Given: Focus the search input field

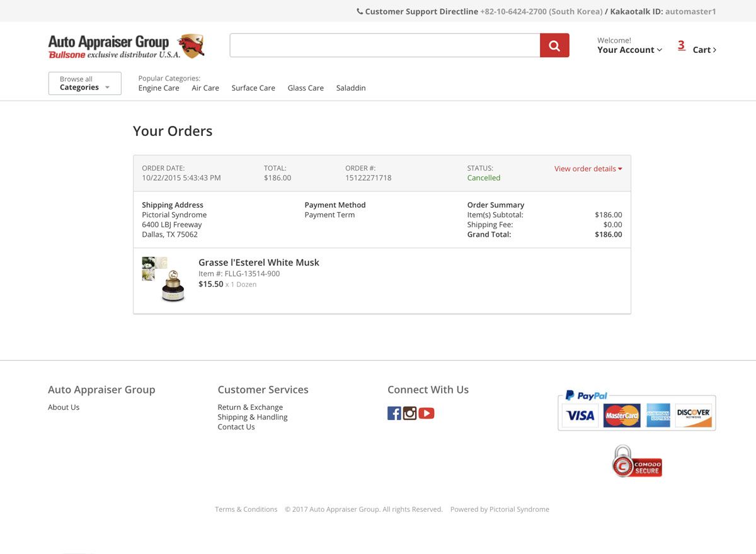Looking at the screenshot, I should pyautogui.click(x=384, y=45).
